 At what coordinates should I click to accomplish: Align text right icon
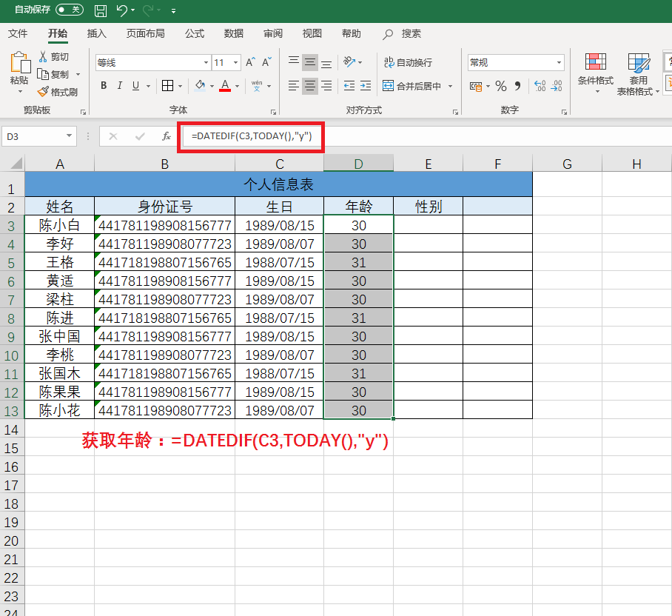326,86
